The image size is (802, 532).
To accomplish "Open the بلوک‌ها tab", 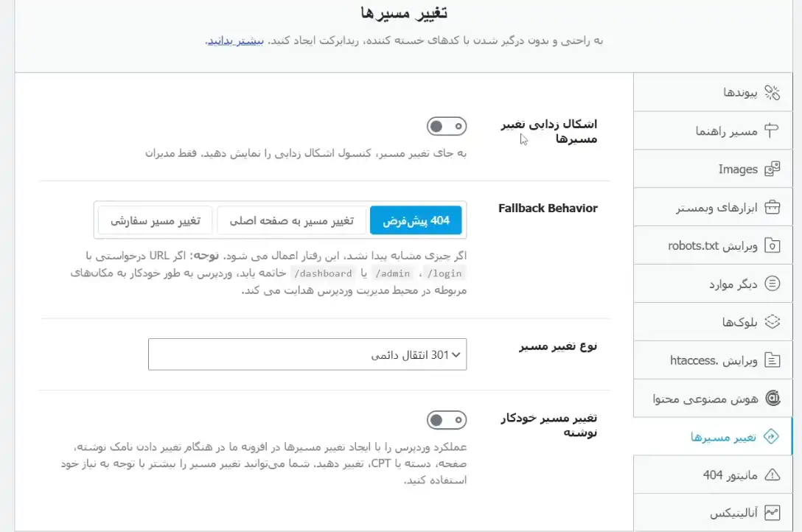I will pos(713,322).
